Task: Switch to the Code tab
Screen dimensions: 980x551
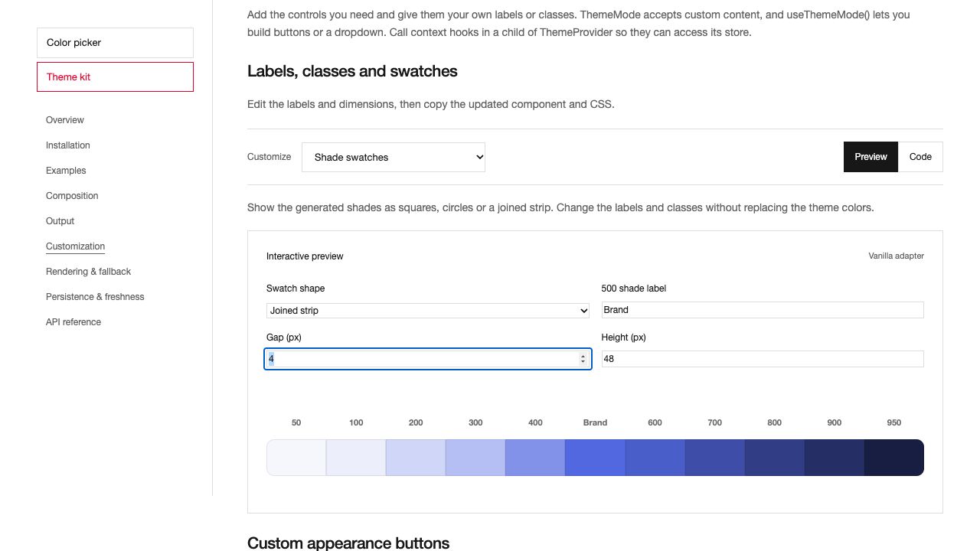Action: click(920, 157)
